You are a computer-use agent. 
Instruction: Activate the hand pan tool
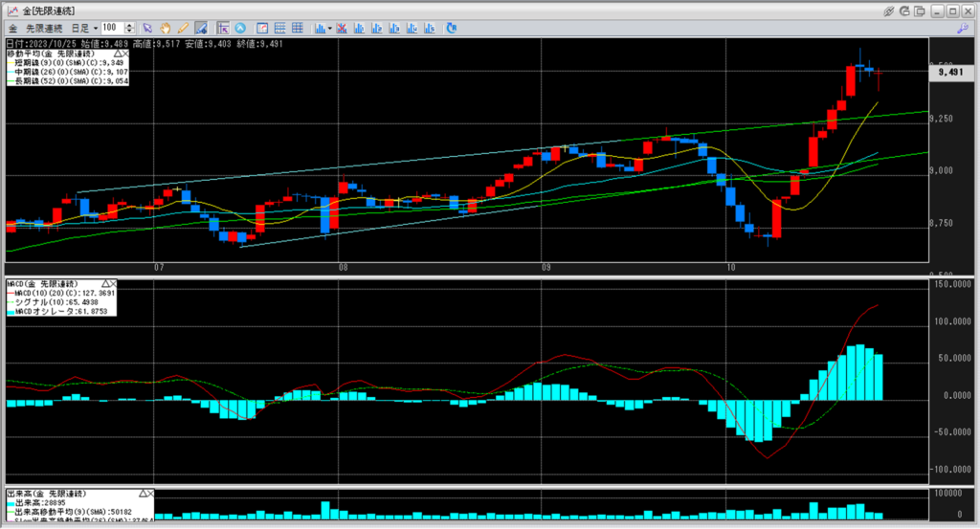[166, 28]
